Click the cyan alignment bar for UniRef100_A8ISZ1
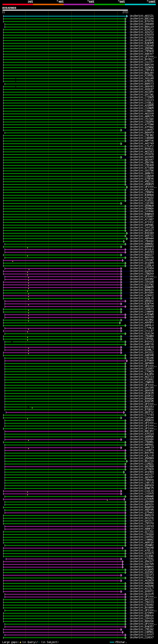This screenshot has height=644, width=158. (65, 16)
